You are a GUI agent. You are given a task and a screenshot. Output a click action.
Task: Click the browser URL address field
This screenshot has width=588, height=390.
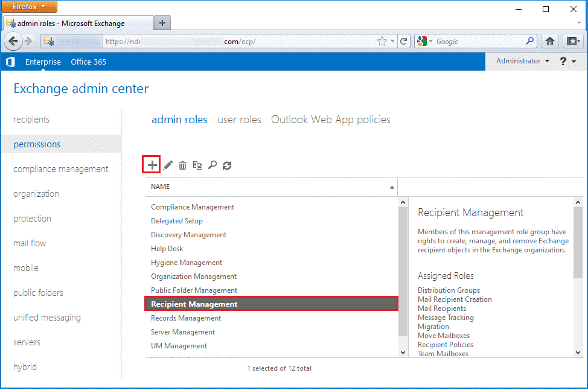click(x=240, y=41)
